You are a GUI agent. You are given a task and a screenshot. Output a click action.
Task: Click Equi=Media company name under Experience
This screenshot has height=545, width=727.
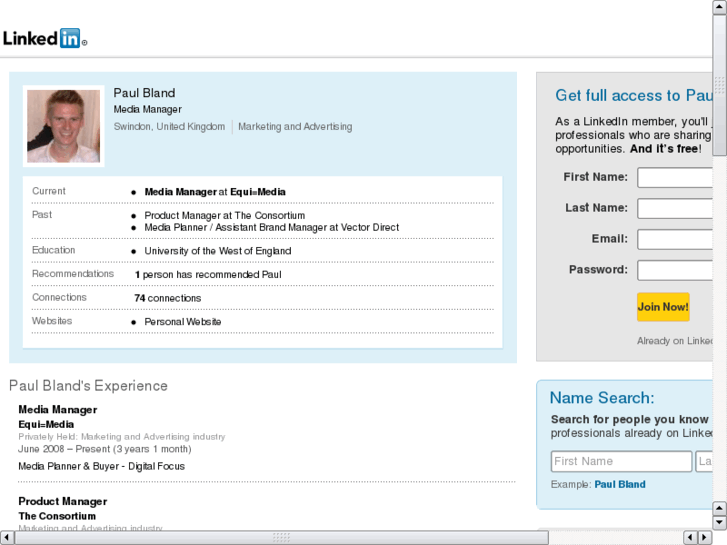point(46,424)
